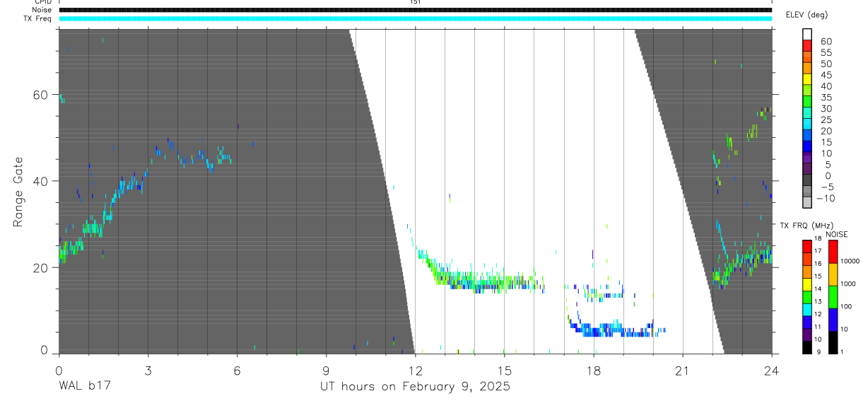Viewport: 868px width, 401px height.
Task: Click the 'Range Gate' y-axis label
Action: (18, 191)
